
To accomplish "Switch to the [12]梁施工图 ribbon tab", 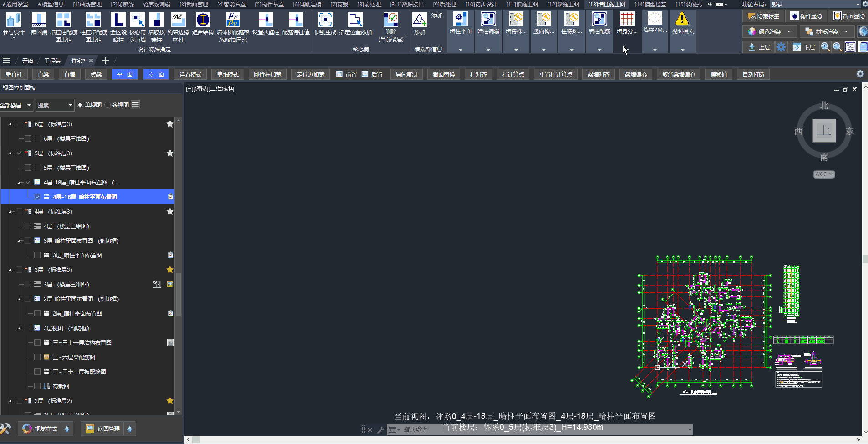I will [563, 4].
